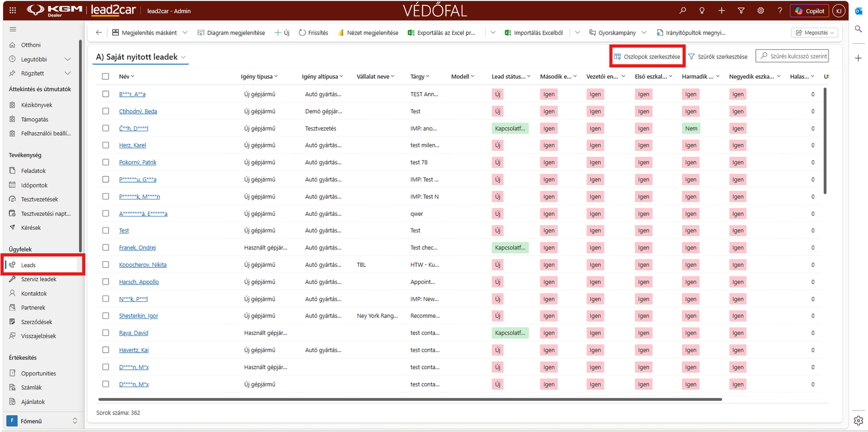868x432 pixels.
Task: Open the lightbulb assistant icon
Action: point(702,10)
